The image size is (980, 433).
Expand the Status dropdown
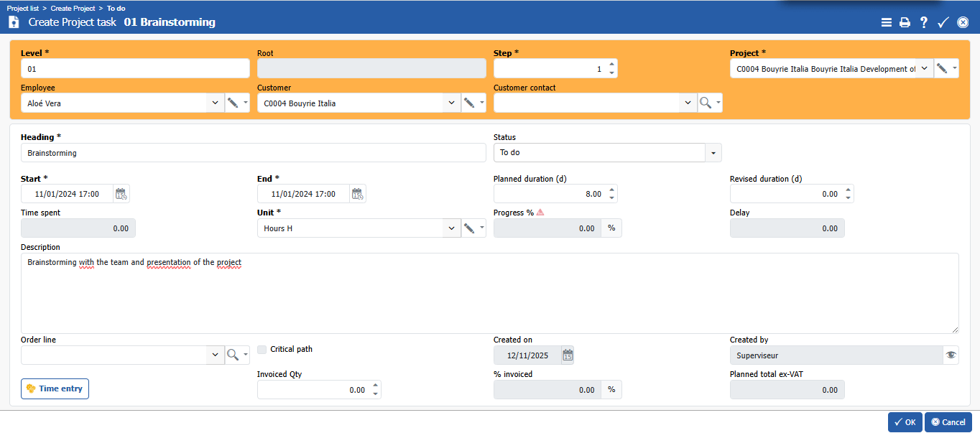coord(713,153)
